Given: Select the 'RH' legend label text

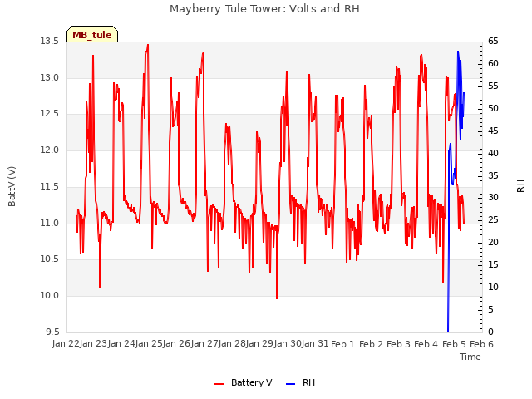Looking at the screenshot, I should click(x=308, y=382).
